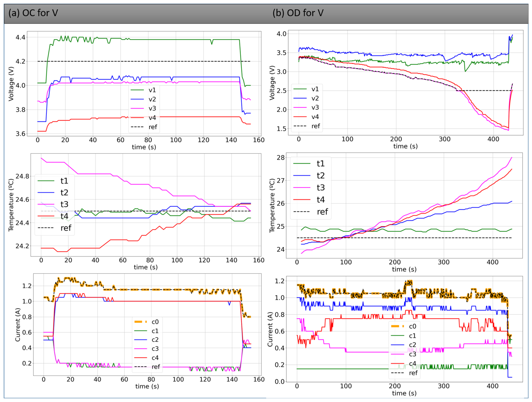
Task: Click 160 tick on OC voltage time axis
Action: [x=259, y=140]
